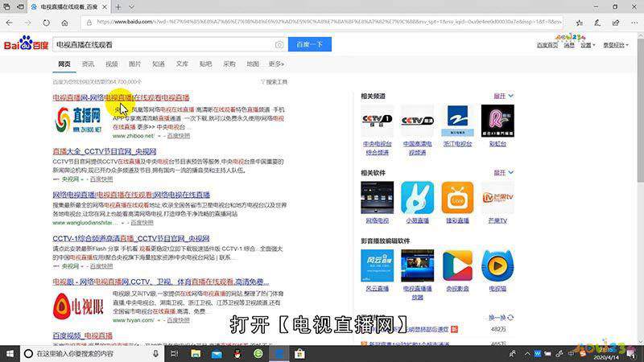Open the 小兔直播 rabbit icon

417,198
